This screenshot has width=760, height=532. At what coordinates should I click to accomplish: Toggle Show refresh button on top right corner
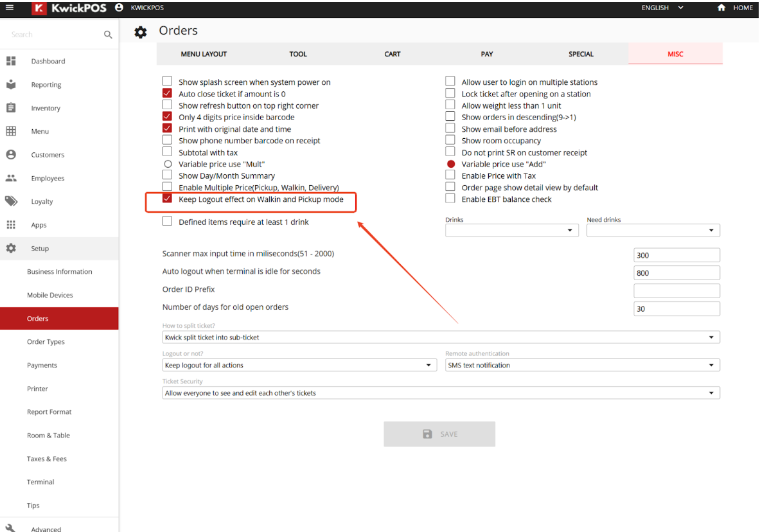click(x=167, y=105)
